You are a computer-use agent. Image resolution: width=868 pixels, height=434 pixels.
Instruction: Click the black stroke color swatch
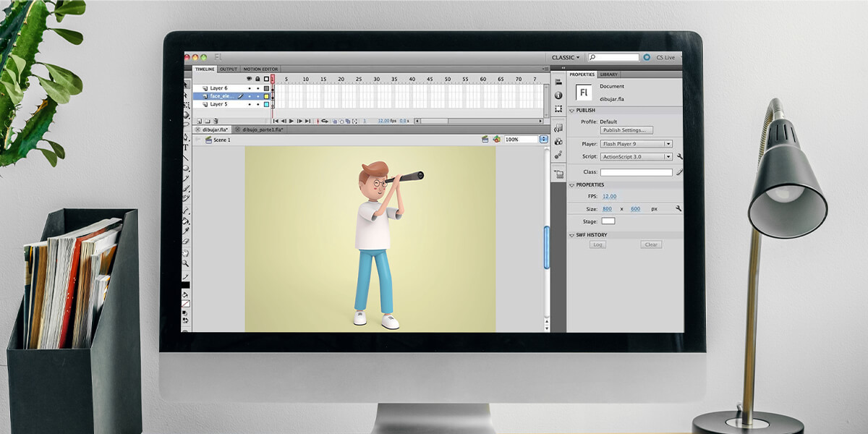tap(187, 285)
